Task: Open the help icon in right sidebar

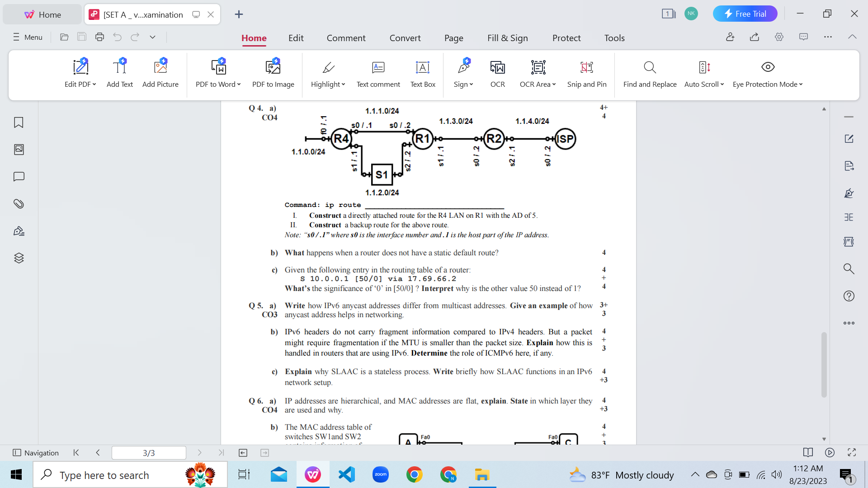Action: [x=849, y=296]
